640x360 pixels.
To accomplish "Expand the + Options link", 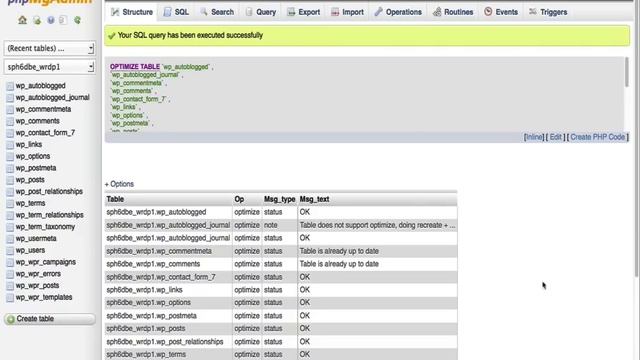I will point(119,184).
